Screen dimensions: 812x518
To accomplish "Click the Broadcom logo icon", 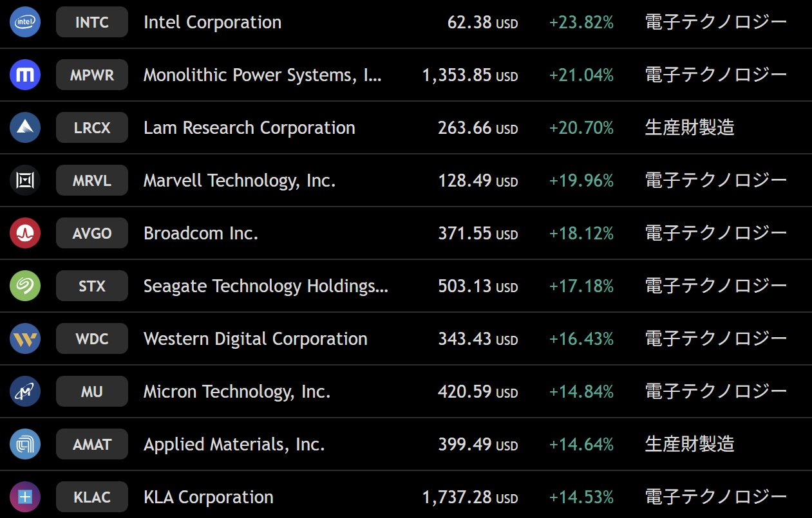I will [x=25, y=234].
